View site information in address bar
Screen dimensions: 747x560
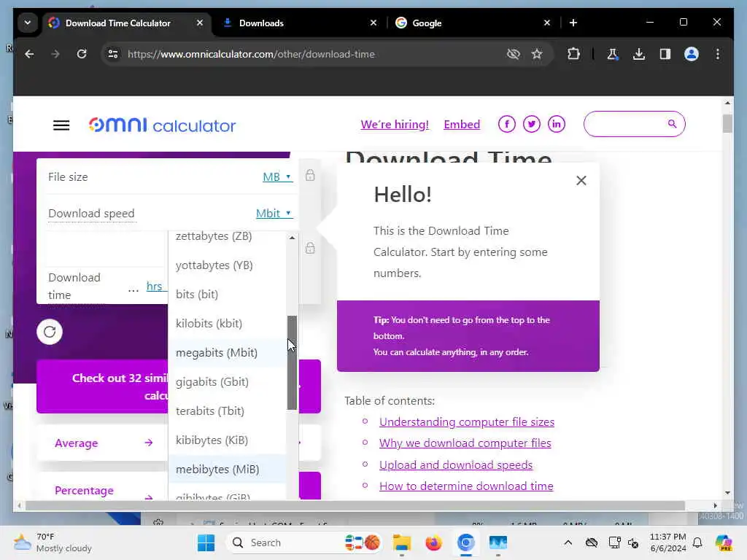tap(113, 54)
